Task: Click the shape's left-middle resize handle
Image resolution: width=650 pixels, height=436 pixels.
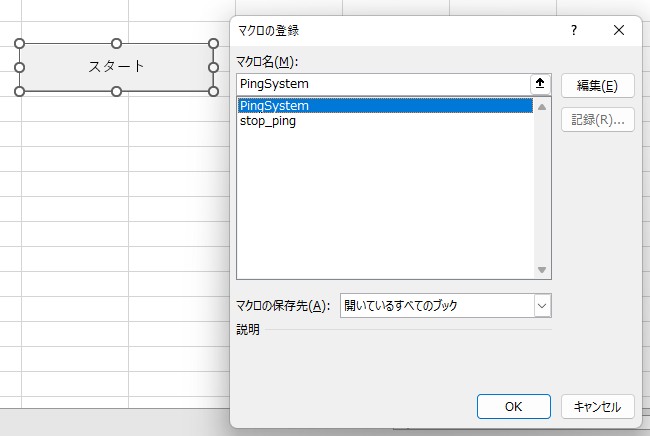Action: coord(20,67)
